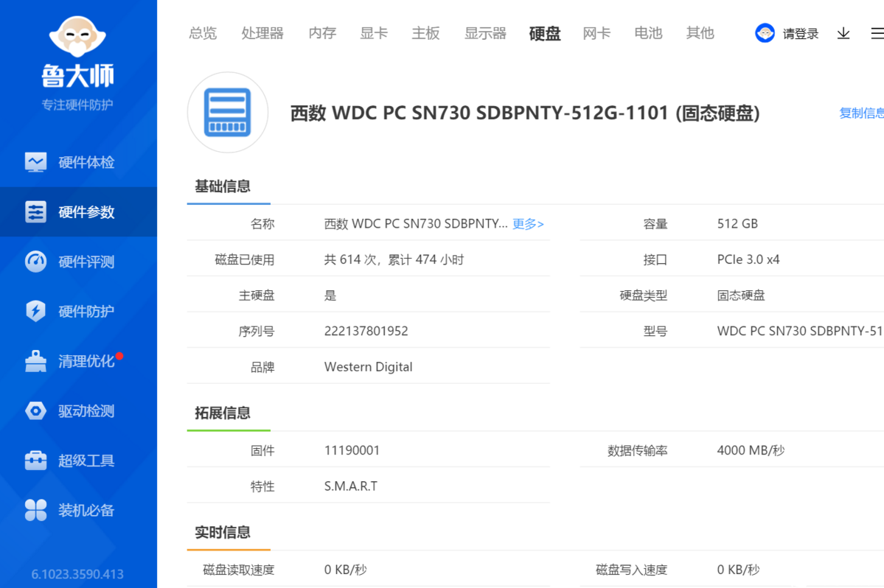884x588 pixels.
Task: Click the 鲁大师 mascot logo
Action: (x=78, y=36)
